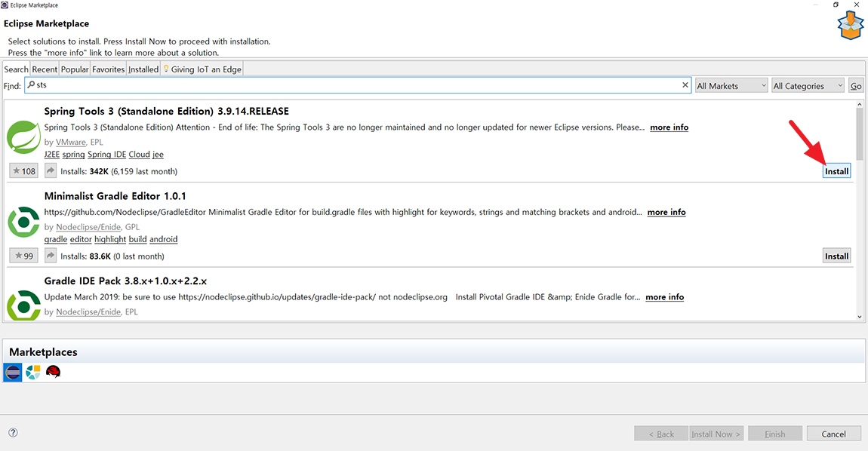Share the Spring Tools 3 listing

(x=51, y=170)
